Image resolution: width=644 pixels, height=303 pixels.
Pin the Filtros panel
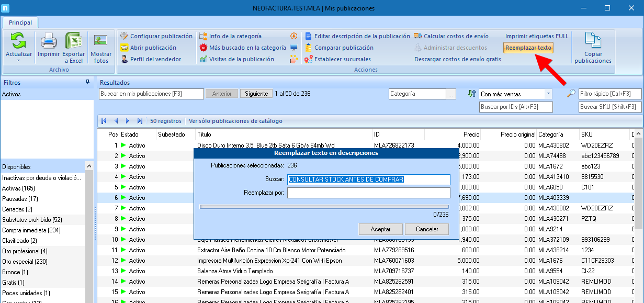(88, 83)
